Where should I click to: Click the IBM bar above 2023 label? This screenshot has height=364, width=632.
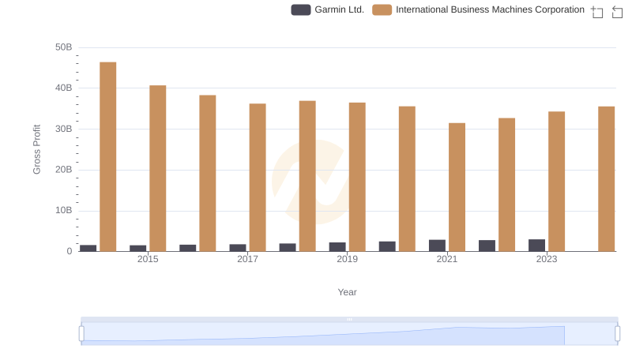click(x=557, y=182)
